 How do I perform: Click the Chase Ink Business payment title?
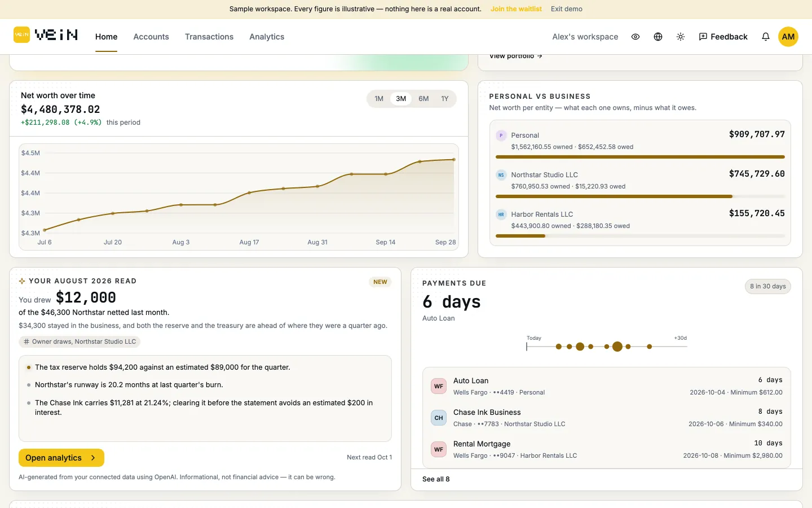[x=487, y=413]
